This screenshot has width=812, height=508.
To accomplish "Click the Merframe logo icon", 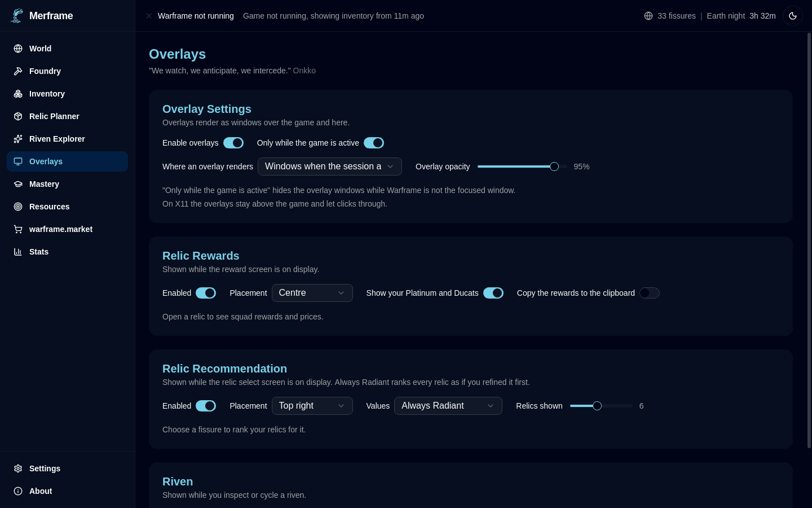I will [17, 16].
